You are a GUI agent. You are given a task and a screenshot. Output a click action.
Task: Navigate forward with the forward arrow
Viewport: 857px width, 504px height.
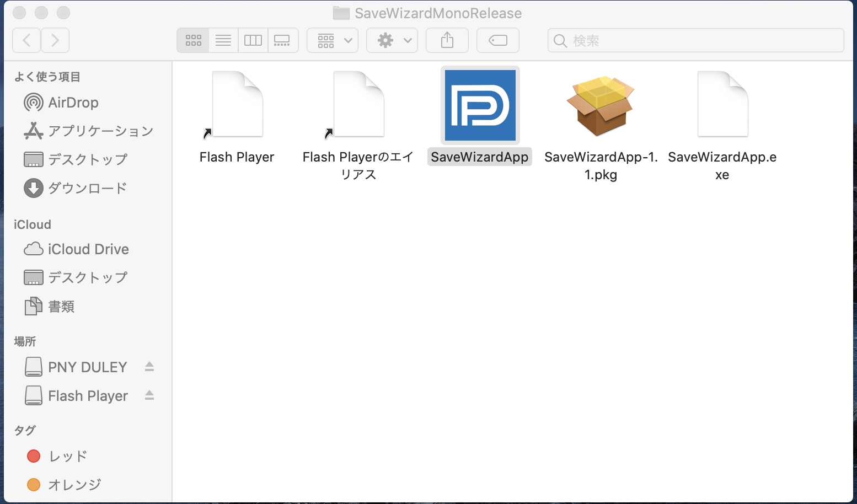click(55, 40)
